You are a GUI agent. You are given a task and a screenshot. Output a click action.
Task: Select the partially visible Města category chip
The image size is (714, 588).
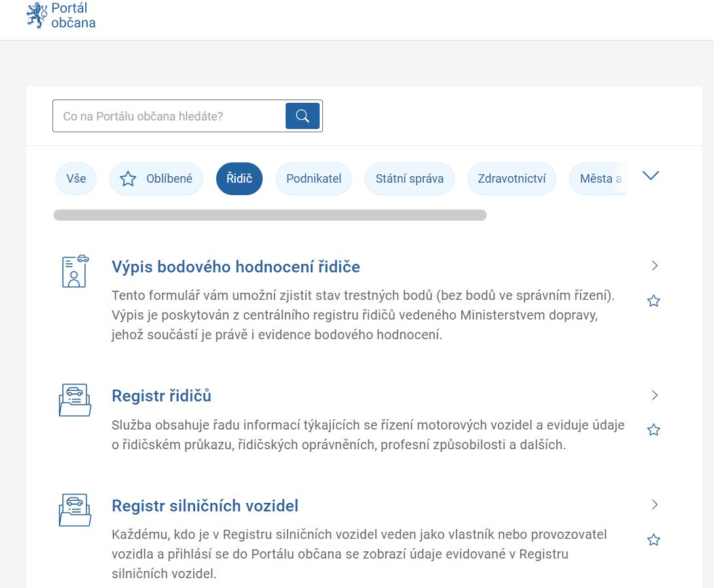597,179
